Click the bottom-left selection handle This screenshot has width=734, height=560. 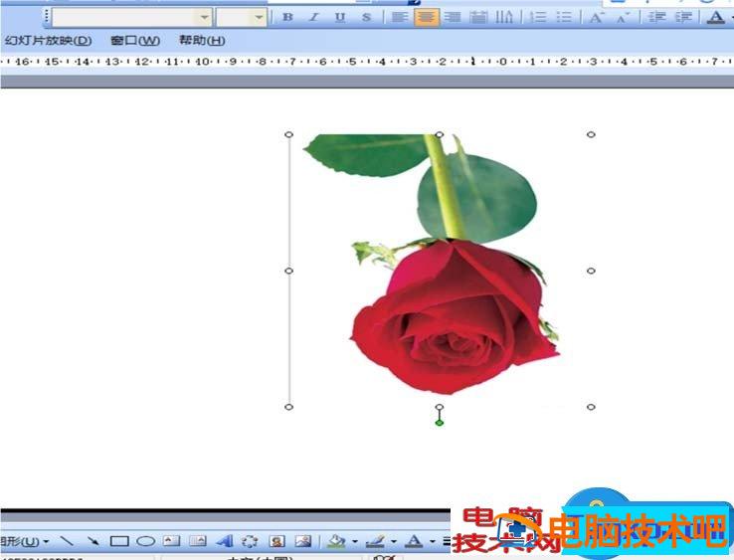pos(288,407)
